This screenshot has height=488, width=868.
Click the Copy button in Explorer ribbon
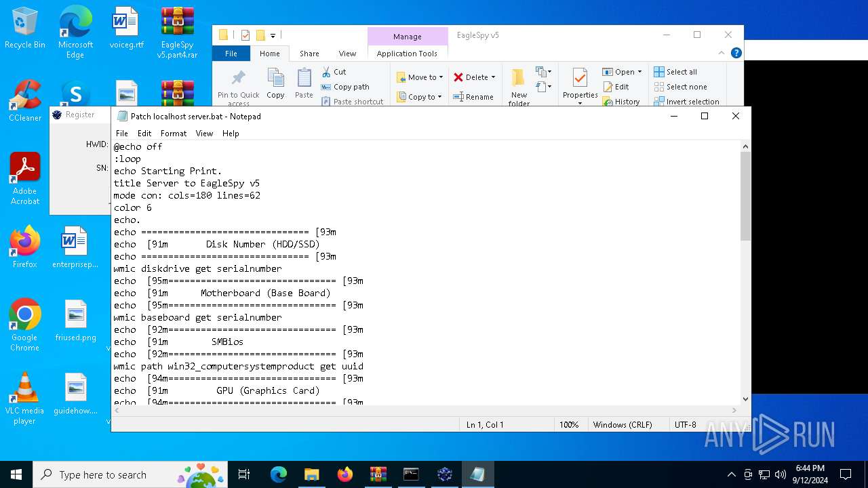(275, 83)
